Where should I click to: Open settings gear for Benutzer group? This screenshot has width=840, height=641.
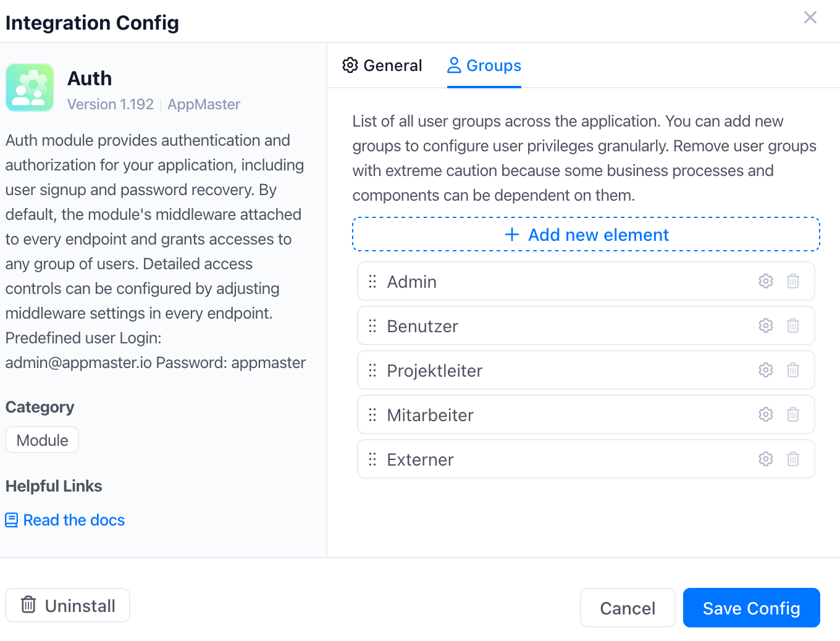click(766, 325)
